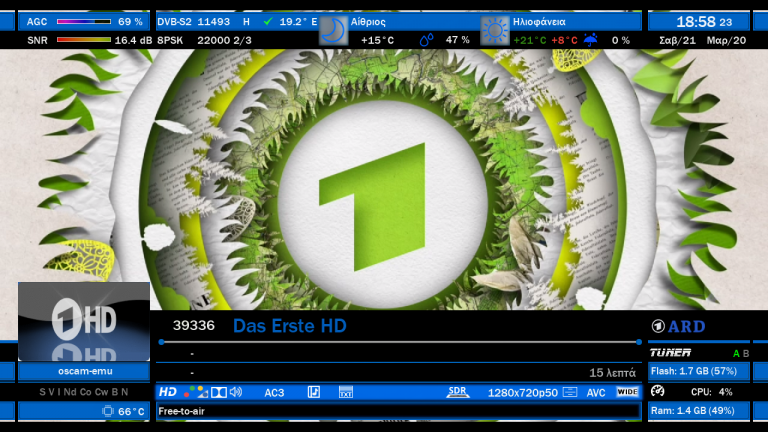Click the 69 % AGC value
The image size is (768, 432).
(130, 22)
